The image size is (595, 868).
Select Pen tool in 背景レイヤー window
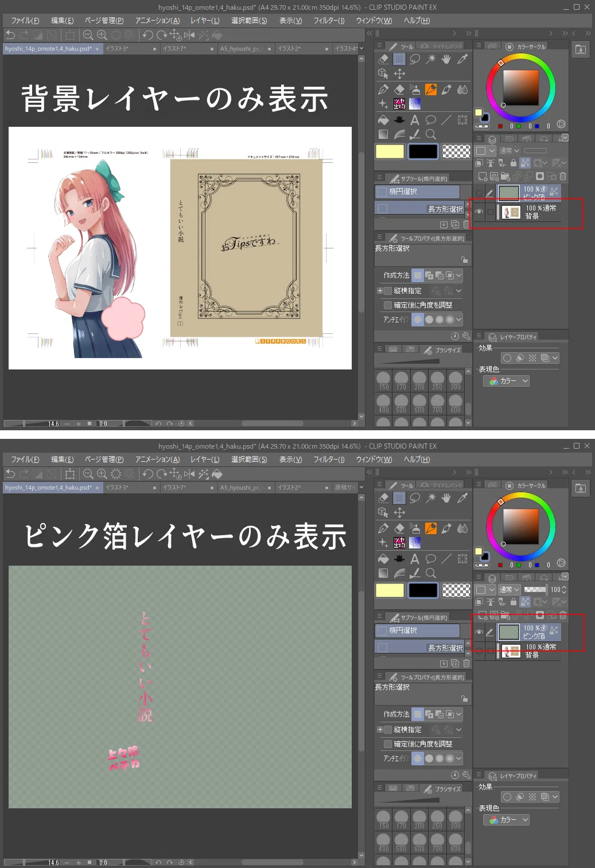tap(383, 89)
